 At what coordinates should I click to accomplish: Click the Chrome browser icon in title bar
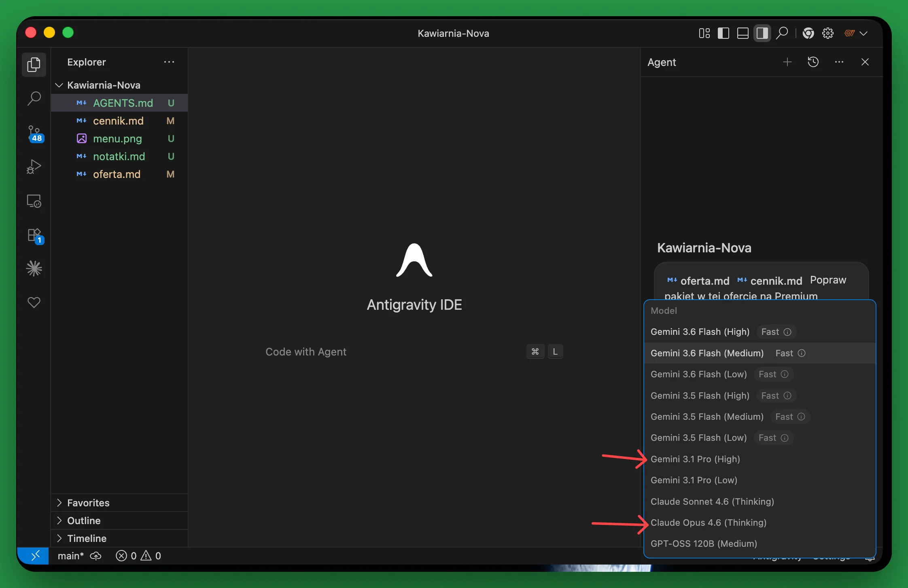[x=808, y=33]
